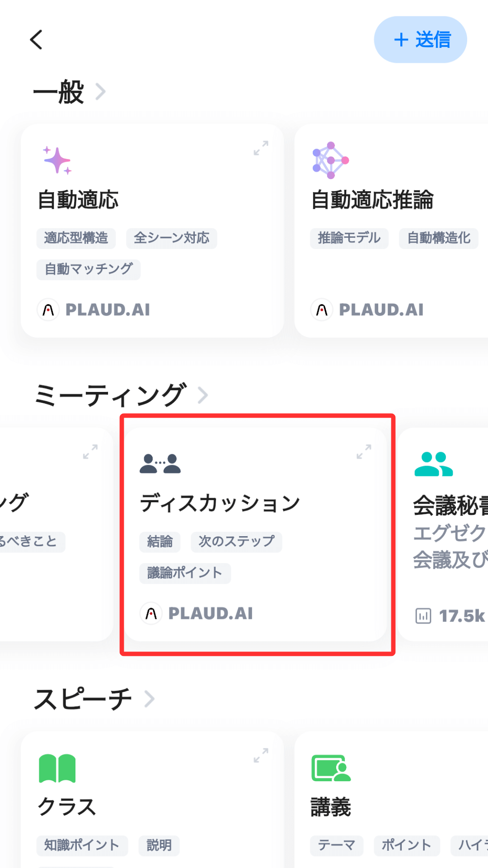
Task: Open expand arrows on 自動適応 card
Action: click(261, 148)
